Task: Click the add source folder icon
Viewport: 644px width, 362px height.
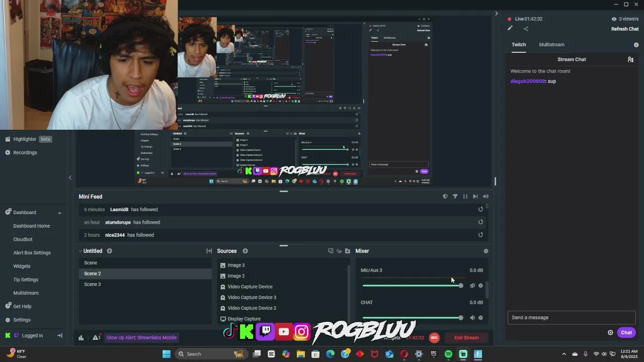Action: pyautogui.click(x=347, y=251)
